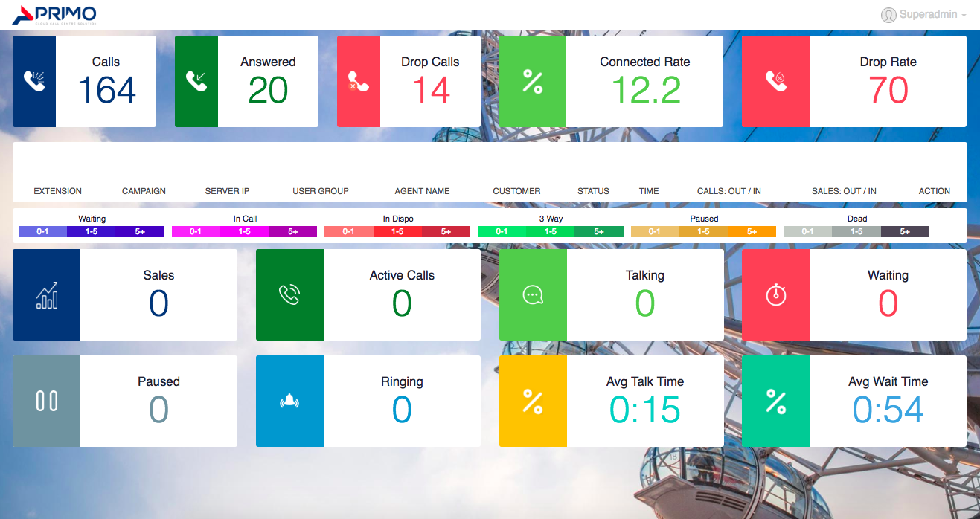This screenshot has width=980, height=519.
Task: Click the Avg Talk Time value 0:15
Action: [x=645, y=410]
